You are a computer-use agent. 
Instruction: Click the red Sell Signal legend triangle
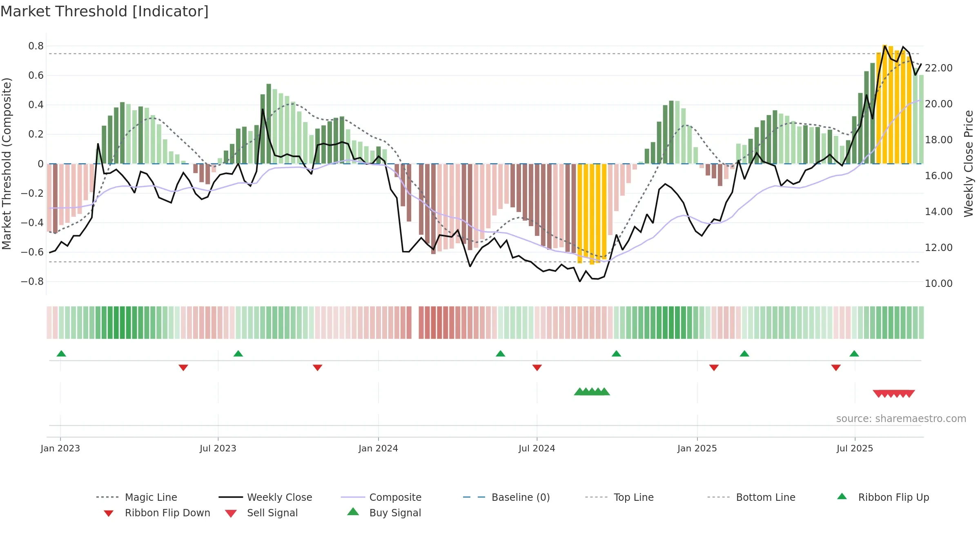coord(231,513)
